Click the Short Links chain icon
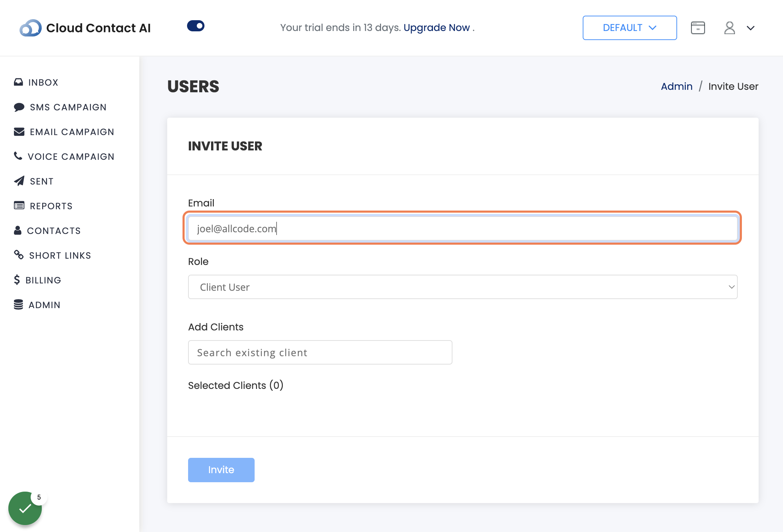The image size is (783, 532). pyautogui.click(x=19, y=255)
